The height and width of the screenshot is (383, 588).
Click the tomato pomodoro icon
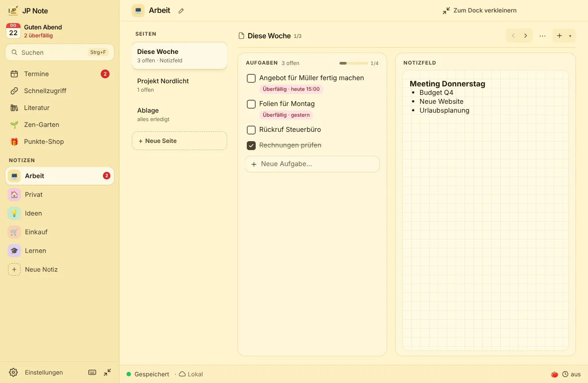point(554,374)
